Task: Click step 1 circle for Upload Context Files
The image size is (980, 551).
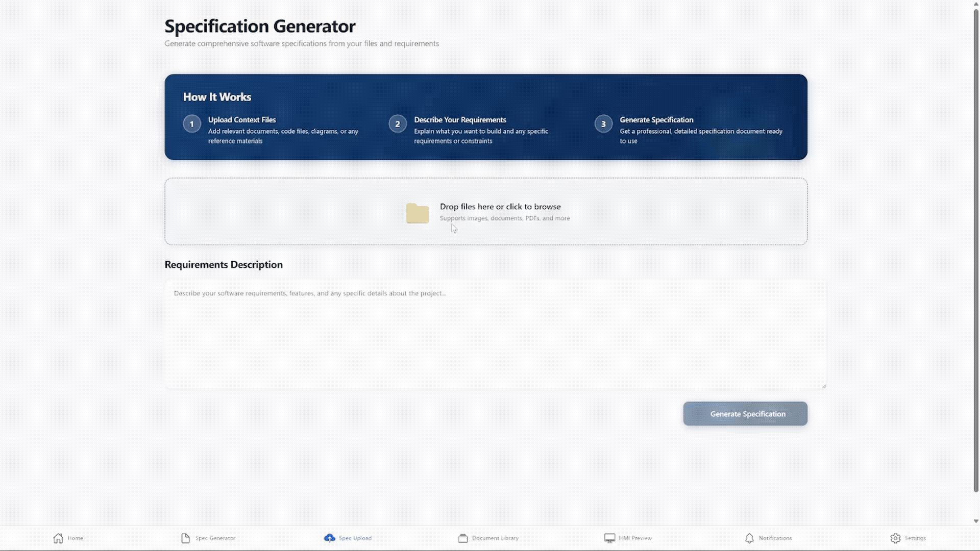Action: (192, 124)
